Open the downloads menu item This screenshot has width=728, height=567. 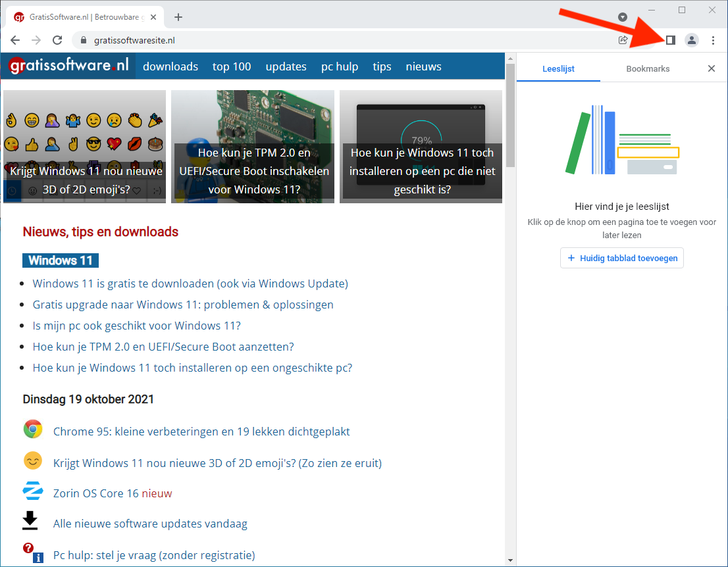click(170, 66)
